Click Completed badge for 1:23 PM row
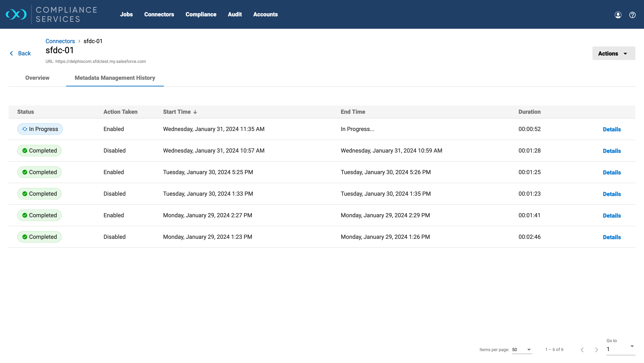644x363 pixels. [x=39, y=237]
